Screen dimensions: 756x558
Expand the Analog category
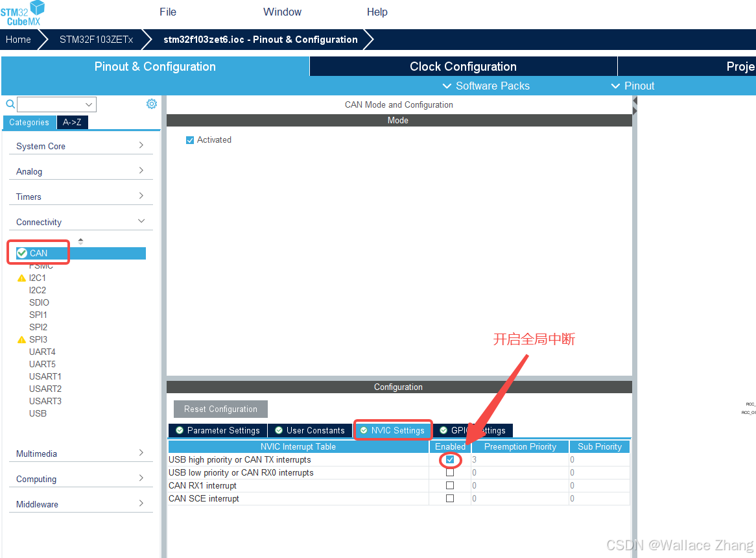(x=80, y=171)
